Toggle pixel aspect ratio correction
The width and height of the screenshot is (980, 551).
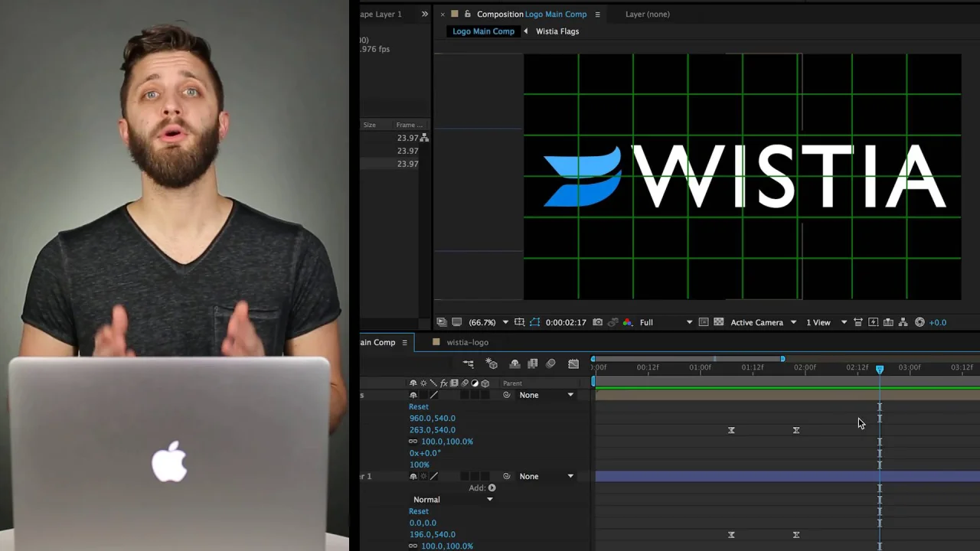point(857,322)
